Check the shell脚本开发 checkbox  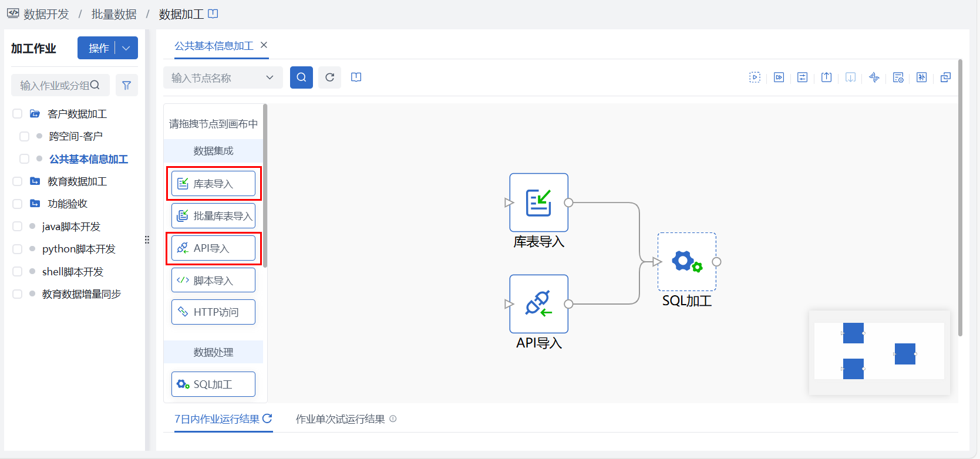coord(18,272)
